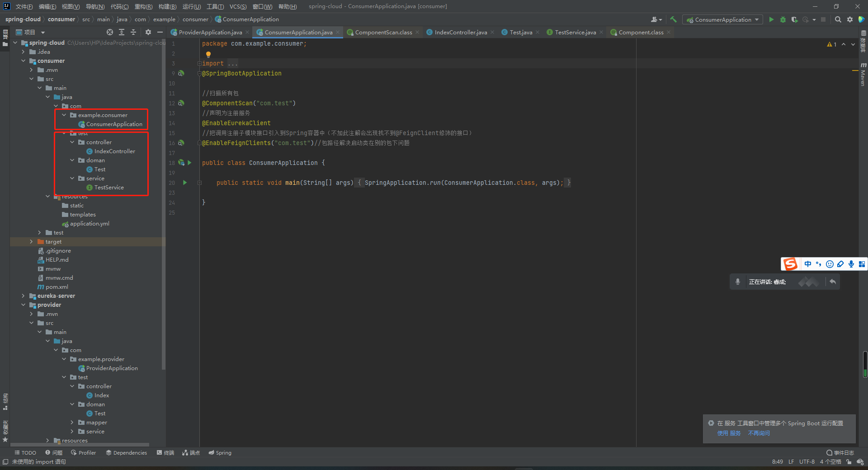The width and height of the screenshot is (868, 470).
Task: Open Settings via the gear icon
Action: 849,19
